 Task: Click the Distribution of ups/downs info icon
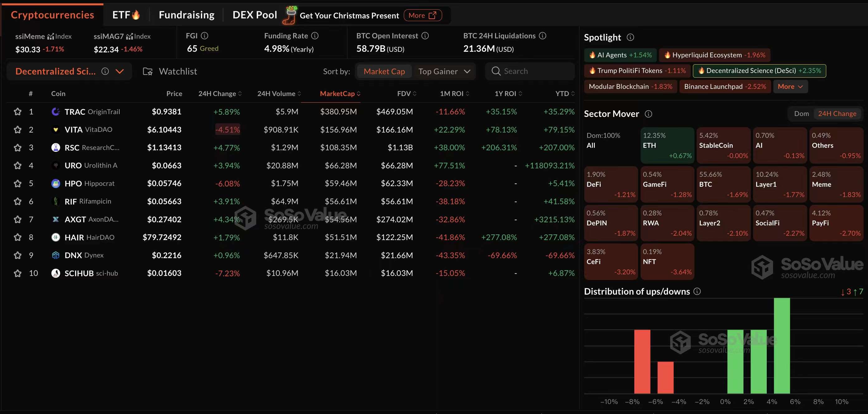[x=697, y=291]
